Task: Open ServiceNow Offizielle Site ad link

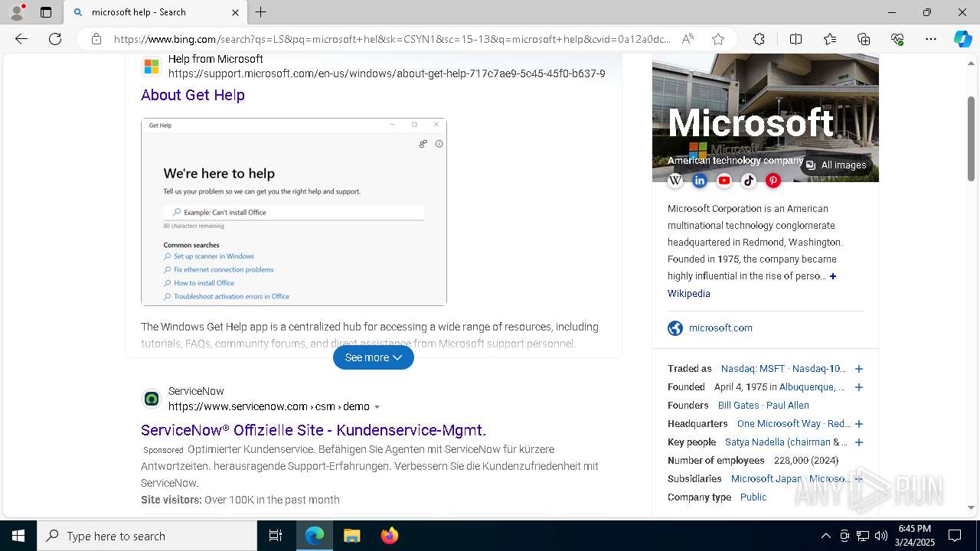Action: click(x=313, y=430)
